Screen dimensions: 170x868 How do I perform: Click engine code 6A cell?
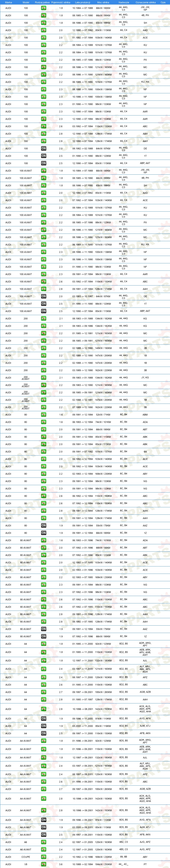click(145, 452)
